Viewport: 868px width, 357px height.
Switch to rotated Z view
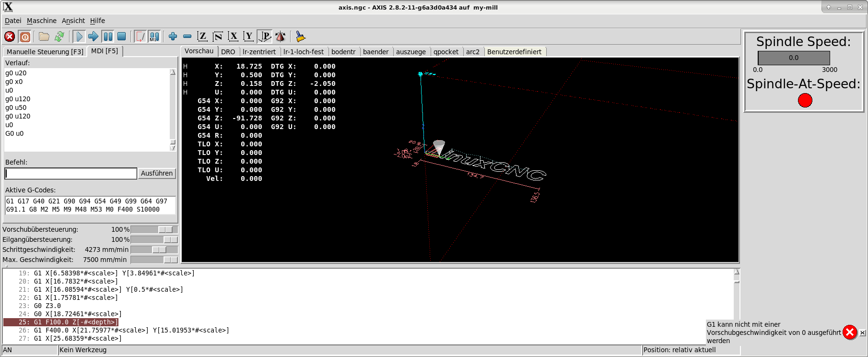pos(218,36)
